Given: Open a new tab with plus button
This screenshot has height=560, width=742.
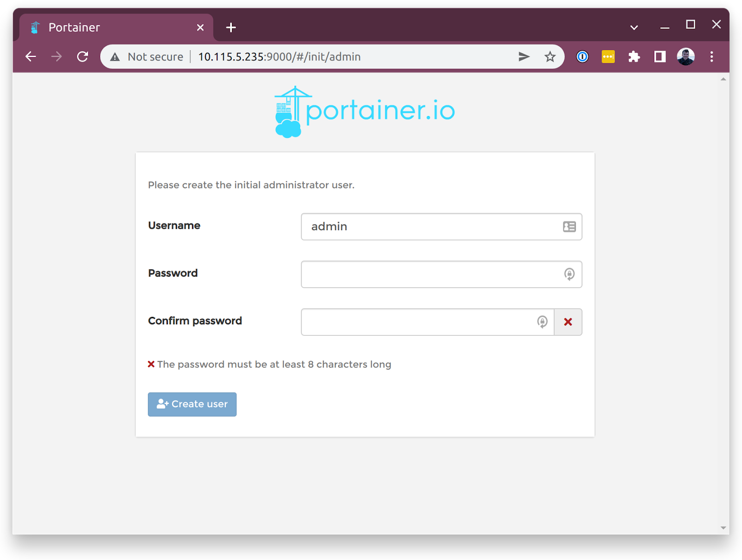Looking at the screenshot, I should 231,28.
